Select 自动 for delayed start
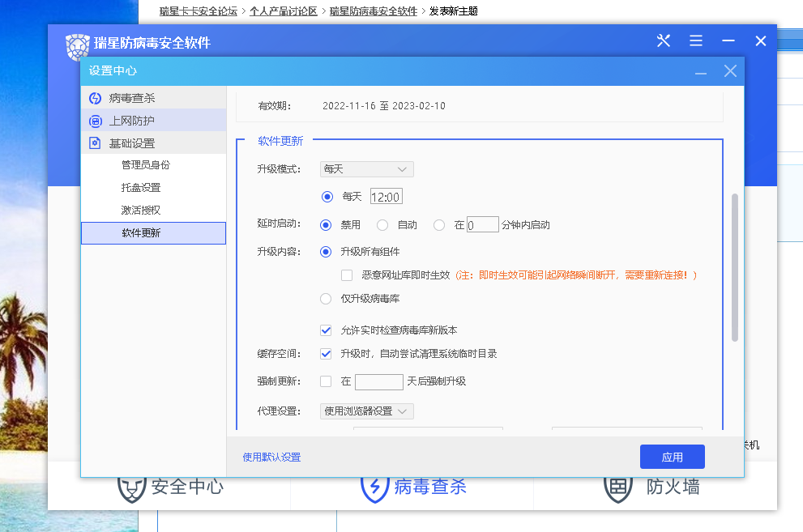803x532 pixels. coord(382,225)
